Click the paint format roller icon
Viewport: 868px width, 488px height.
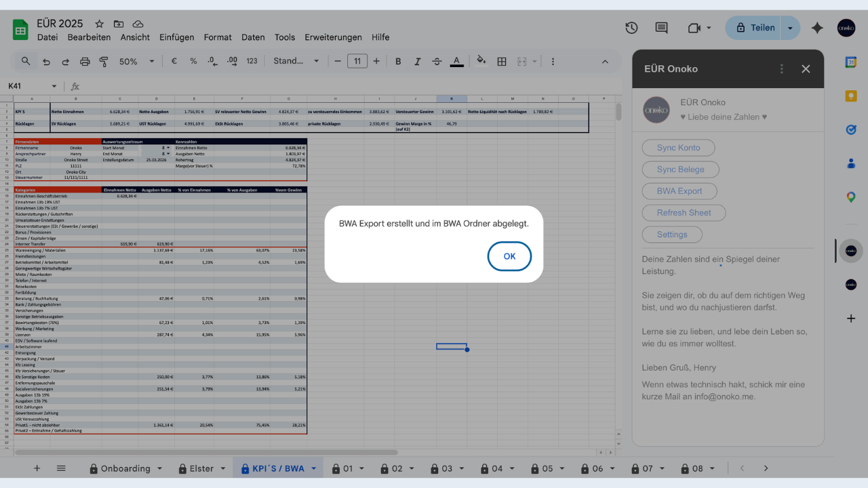click(x=104, y=61)
